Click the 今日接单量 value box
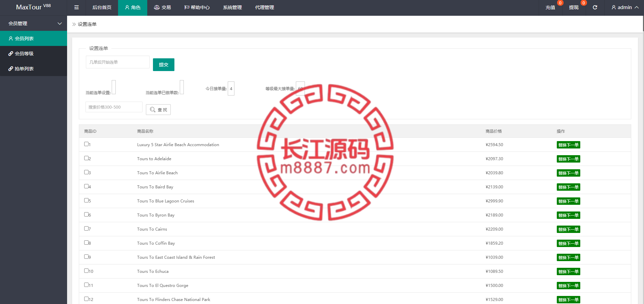The image size is (644, 304). 231,88
